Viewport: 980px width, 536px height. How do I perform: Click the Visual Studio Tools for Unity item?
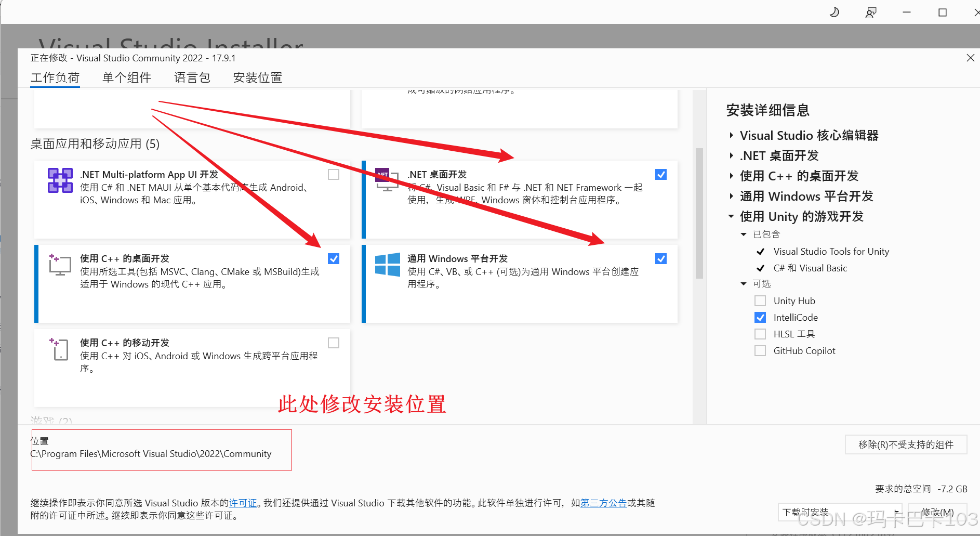point(831,252)
